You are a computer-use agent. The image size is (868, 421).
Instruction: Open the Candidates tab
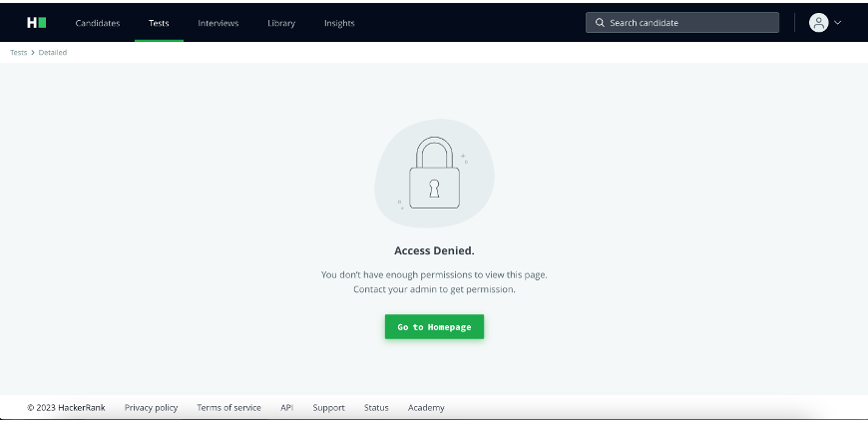pos(98,23)
